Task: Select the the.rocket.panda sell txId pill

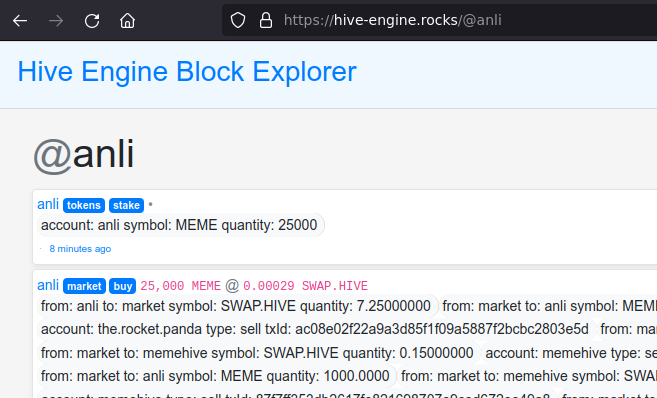Action: [317, 329]
